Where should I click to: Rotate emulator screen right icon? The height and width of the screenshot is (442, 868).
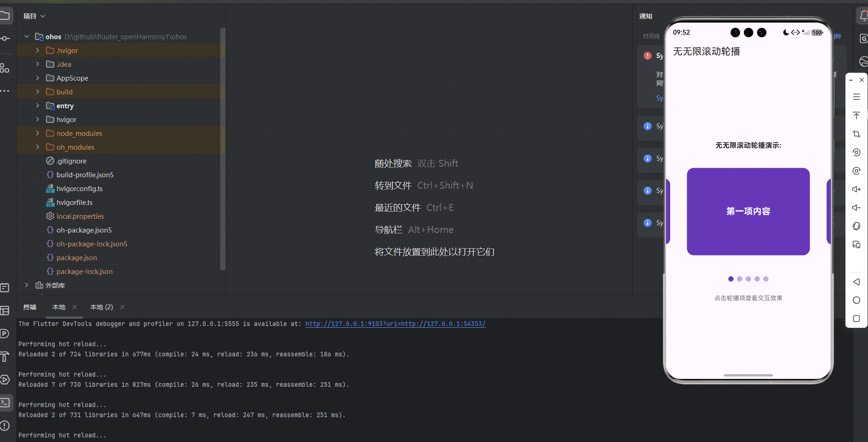click(x=857, y=171)
